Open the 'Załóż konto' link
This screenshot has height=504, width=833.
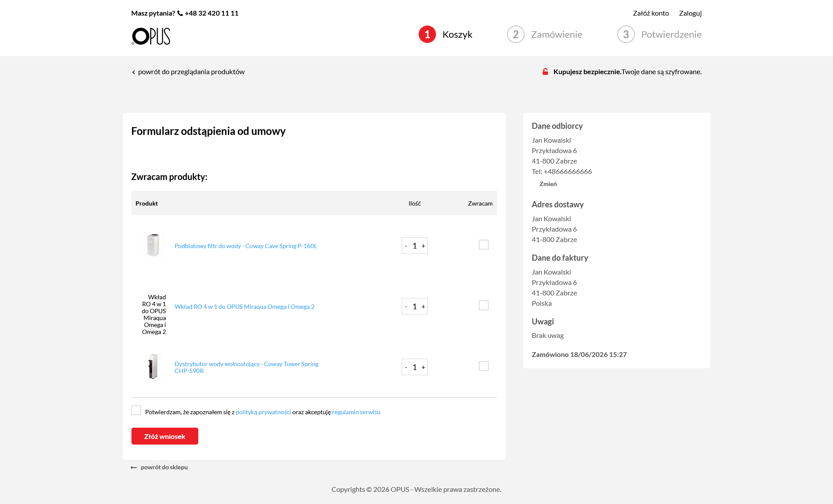(x=651, y=13)
